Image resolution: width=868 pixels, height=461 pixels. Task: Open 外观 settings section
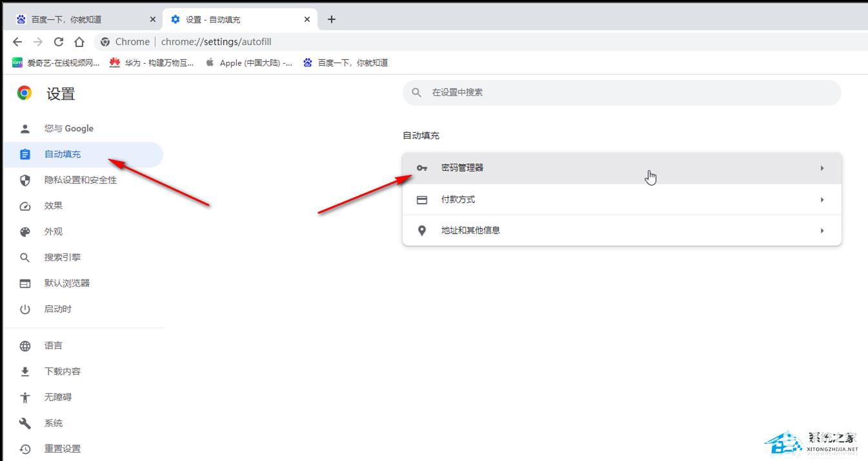[x=83, y=232]
